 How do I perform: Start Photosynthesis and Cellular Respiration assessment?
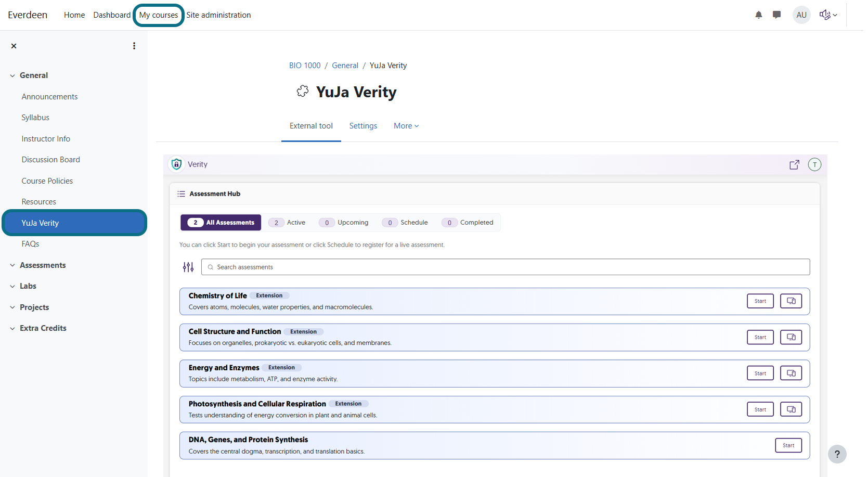click(x=760, y=409)
